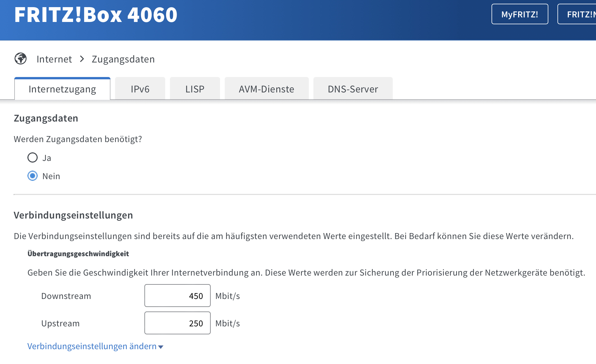Click the sentence starting 'Geben Sie die Geschwindigkeit'

click(306, 273)
